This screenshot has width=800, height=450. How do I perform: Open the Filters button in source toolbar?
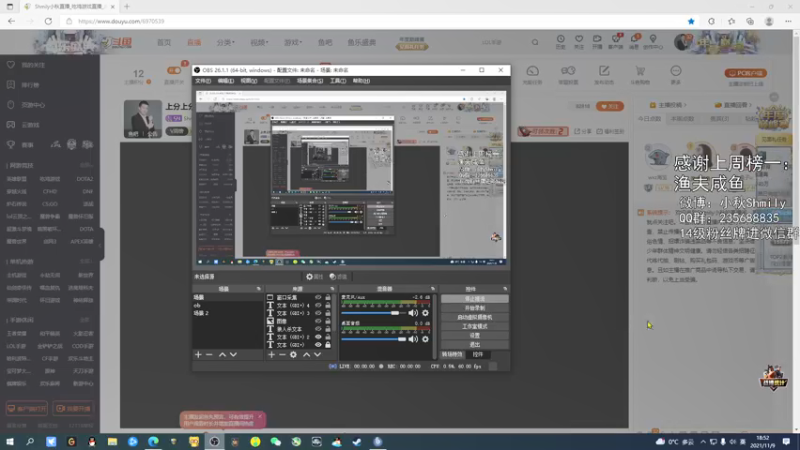coord(338,277)
